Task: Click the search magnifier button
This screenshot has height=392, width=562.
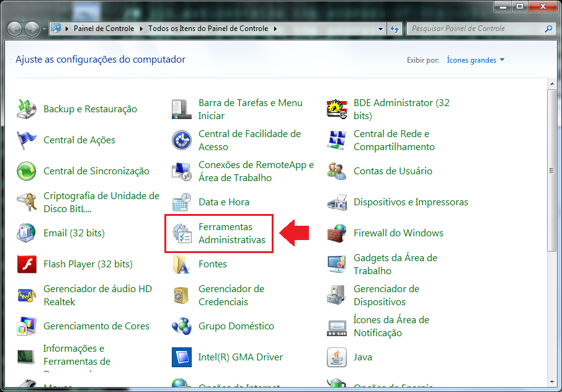Action: pyautogui.click(x=548, y=29)
